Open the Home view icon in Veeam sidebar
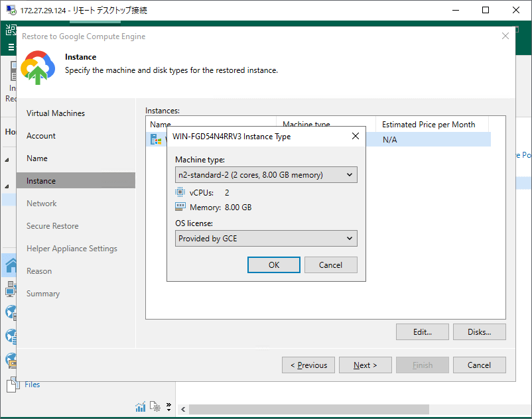 click(10, 265)
